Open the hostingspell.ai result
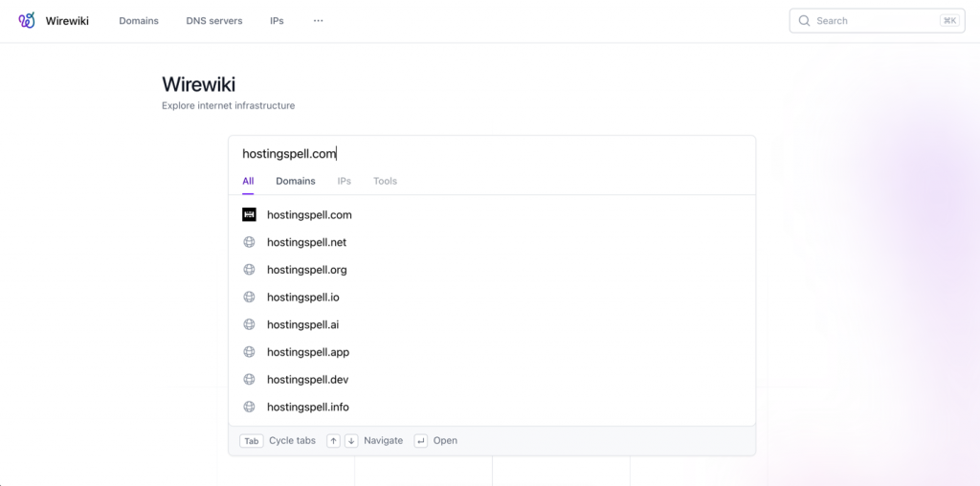Image resolution: width=980 pixels, height=486 pixels. point(492,325)
